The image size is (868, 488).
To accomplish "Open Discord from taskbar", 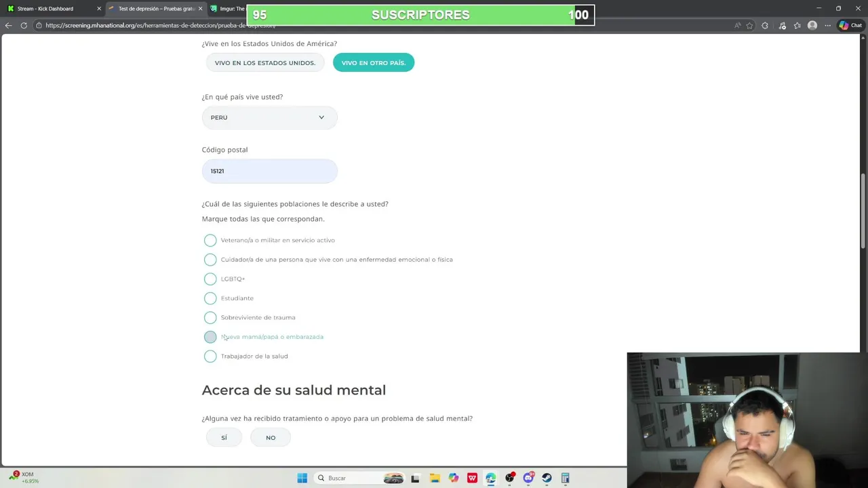I will coord(528,478).
